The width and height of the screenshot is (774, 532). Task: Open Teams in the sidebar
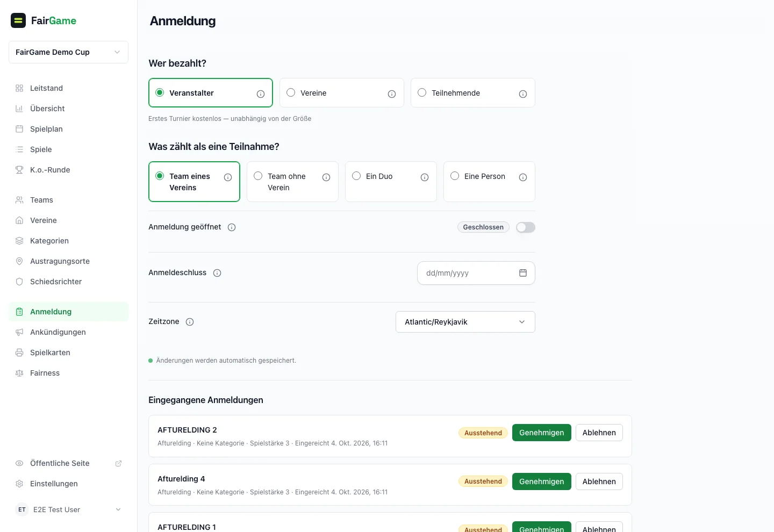tap(68, 200)
